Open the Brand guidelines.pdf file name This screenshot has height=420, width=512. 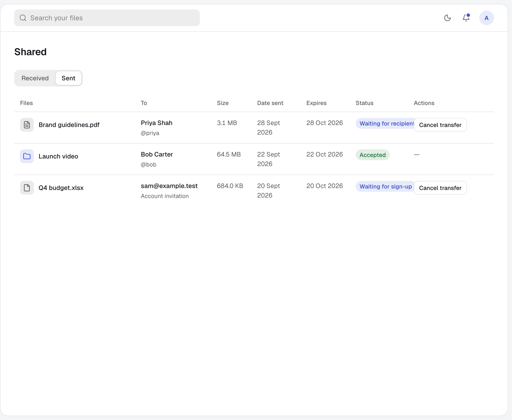(x=69, y=125)
